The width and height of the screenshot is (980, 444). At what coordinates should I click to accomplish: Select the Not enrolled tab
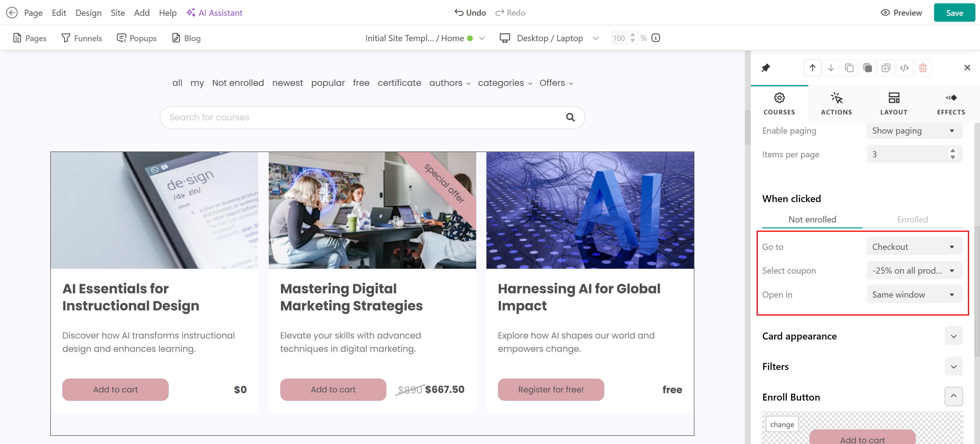[x=812, y=219]
